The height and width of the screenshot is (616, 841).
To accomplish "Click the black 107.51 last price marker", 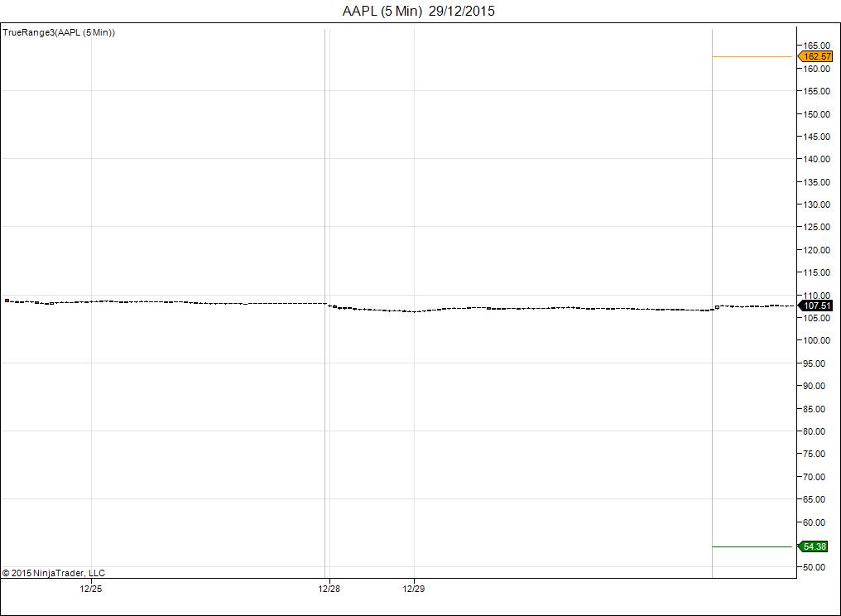I will point(815,306).
